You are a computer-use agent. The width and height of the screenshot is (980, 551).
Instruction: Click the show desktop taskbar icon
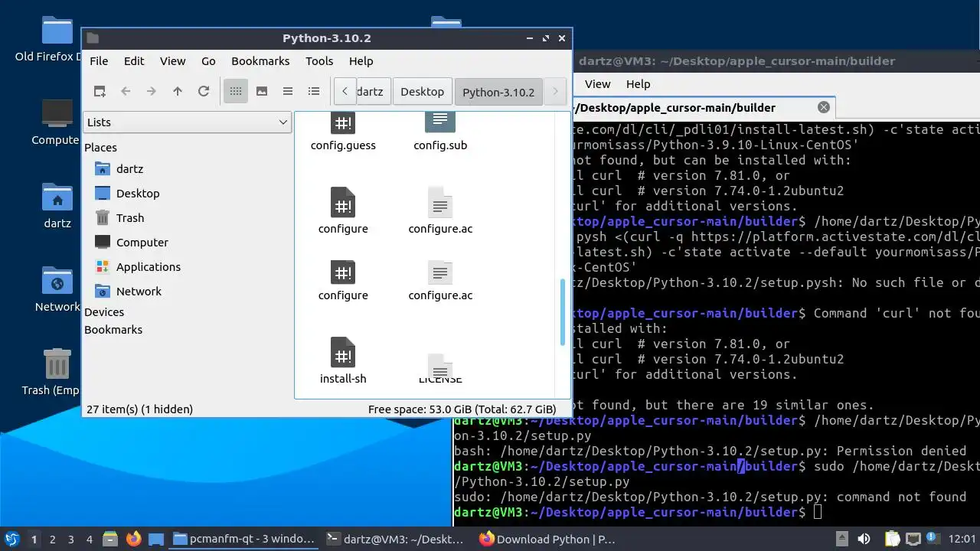(x=156, y=539)
